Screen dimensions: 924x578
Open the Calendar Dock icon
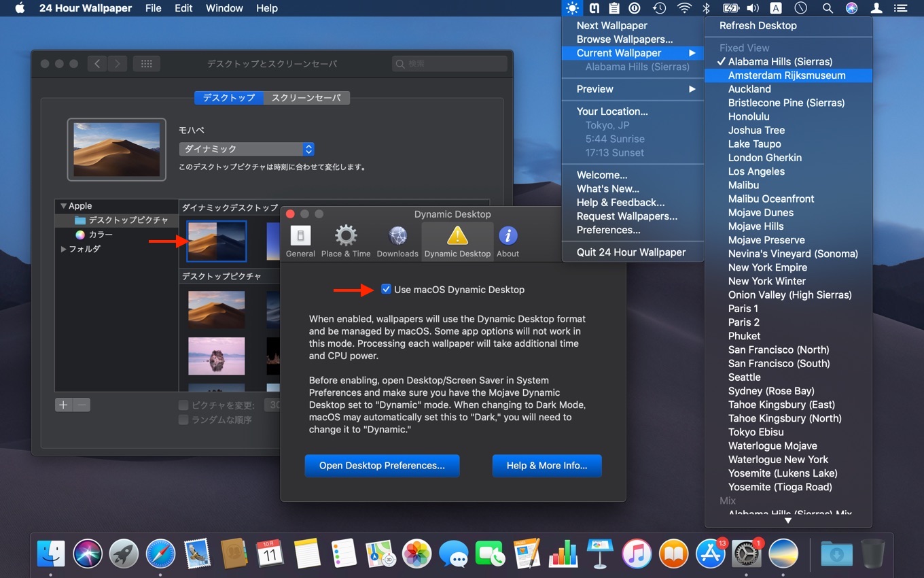[x=270, y=554]
